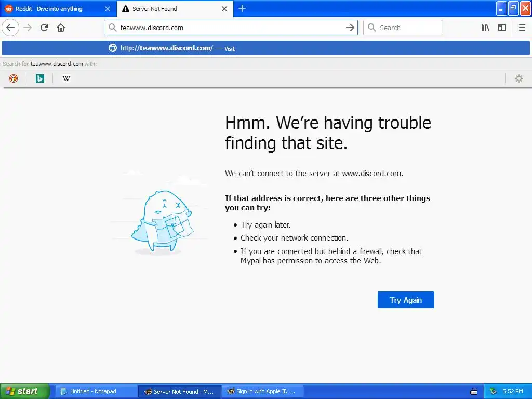Click the 5:52 PM system clock

513,391
